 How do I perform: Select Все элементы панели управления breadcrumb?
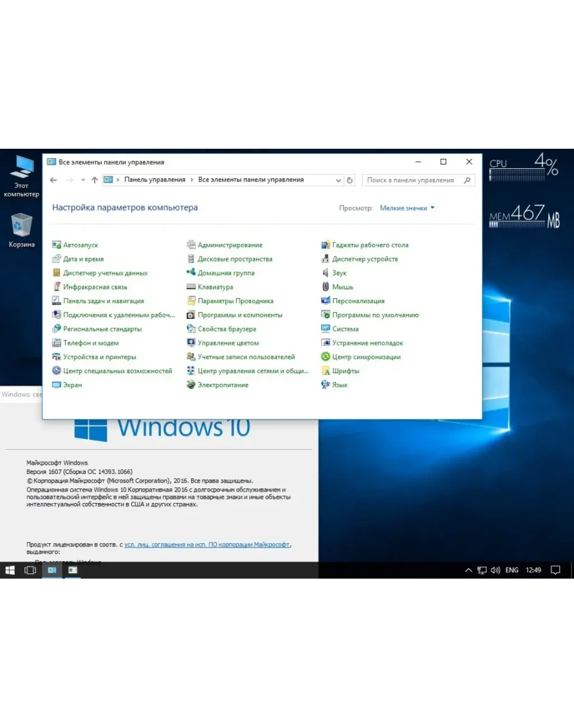250,180
